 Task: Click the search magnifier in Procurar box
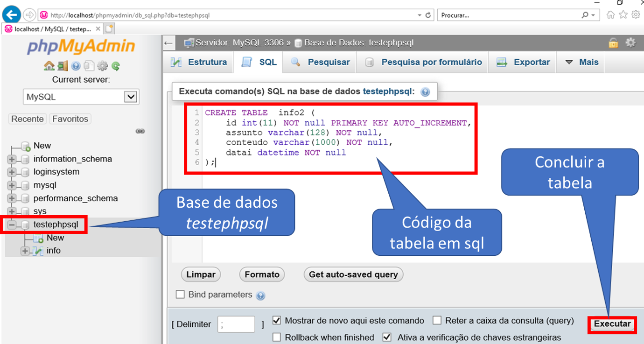tap(585, 15)
